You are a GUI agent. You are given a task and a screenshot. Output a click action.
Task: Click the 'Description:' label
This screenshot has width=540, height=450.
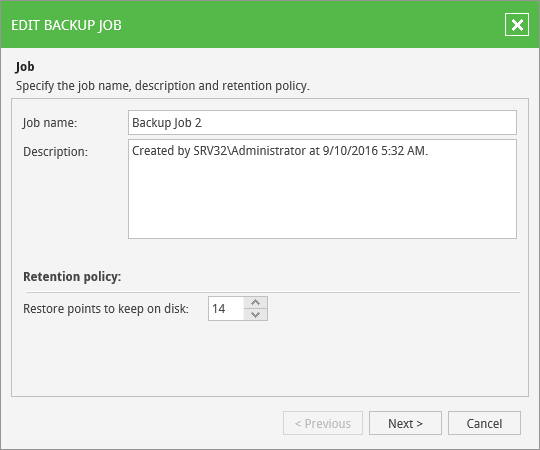[55, 152]
